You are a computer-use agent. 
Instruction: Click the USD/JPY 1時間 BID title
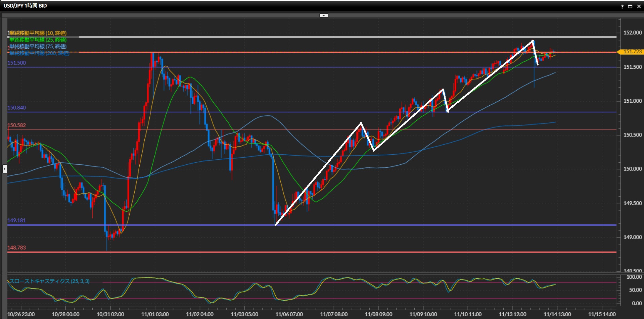tap(25, 6)
